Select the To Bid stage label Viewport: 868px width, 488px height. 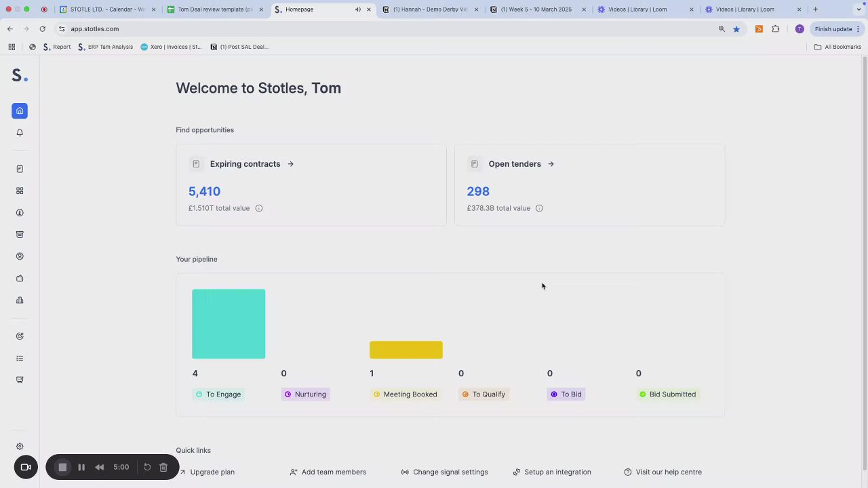coord(566,394)
